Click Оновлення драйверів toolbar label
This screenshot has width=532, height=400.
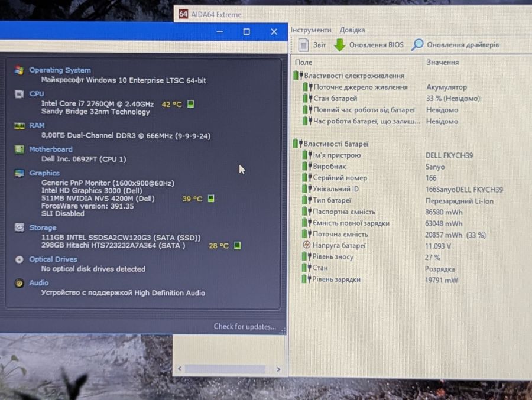tap(463, 45)
